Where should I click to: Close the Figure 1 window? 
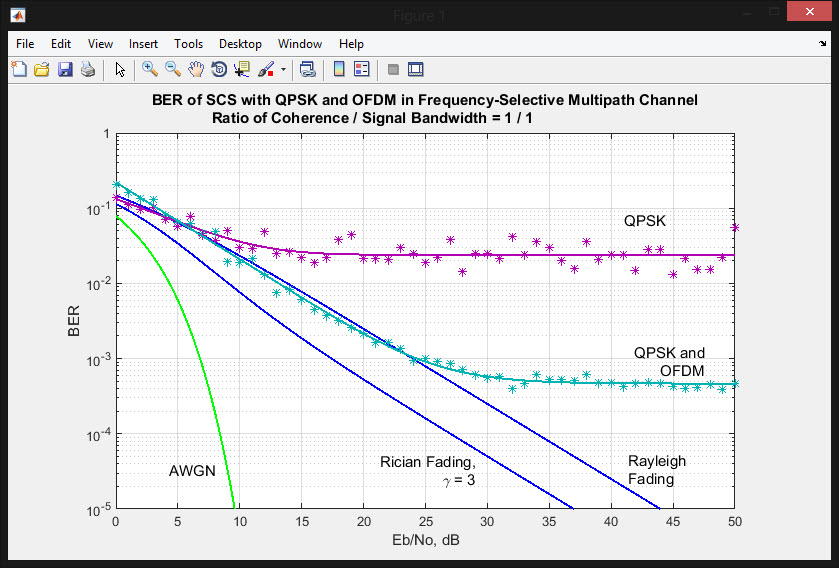pos(810,11)
